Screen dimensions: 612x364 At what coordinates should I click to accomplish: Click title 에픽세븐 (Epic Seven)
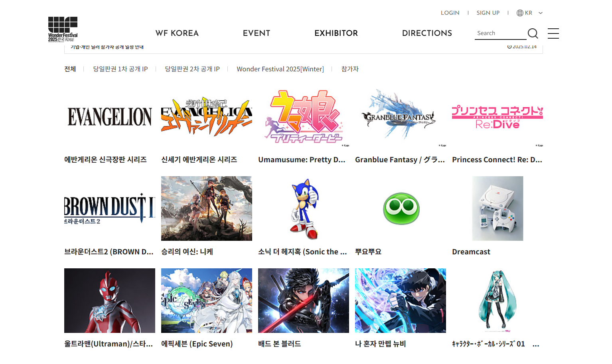pyautogui.click(x=197, y=344)
